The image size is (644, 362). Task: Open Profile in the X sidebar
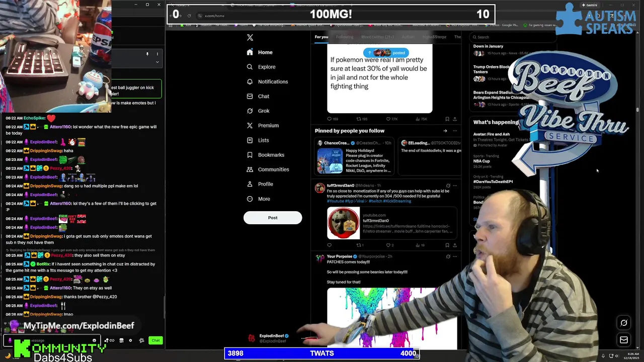260,184
